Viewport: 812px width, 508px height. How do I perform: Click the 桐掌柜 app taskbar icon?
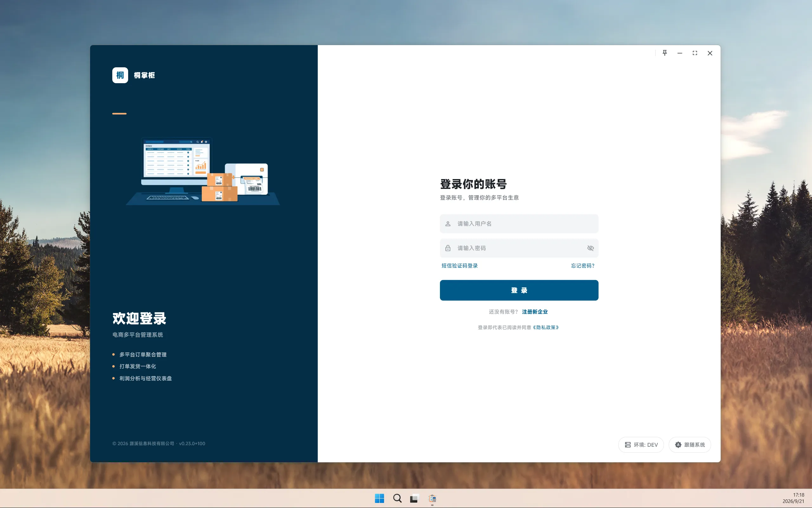click(432, 498)
